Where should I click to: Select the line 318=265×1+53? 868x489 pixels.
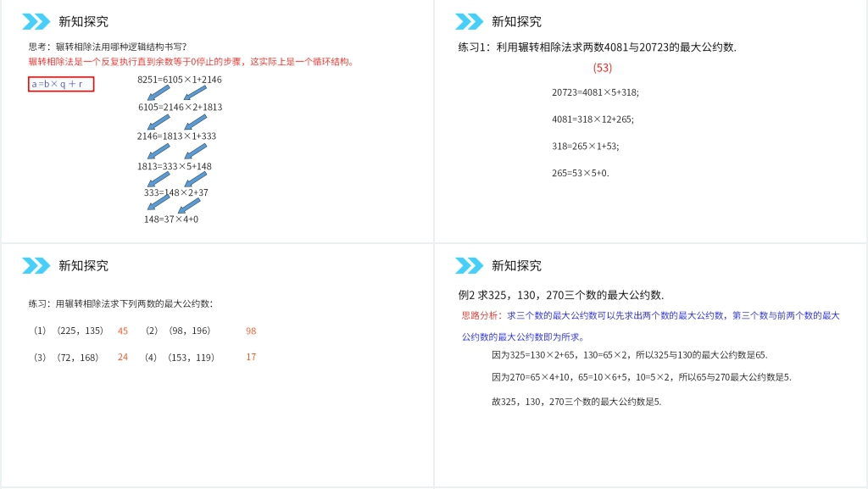585,146
